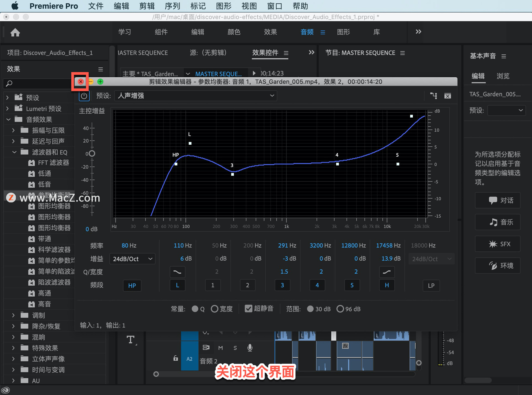532x395 pixels.
Task: Click the voice-over record microphone on A2
Action: click(250, 348)
